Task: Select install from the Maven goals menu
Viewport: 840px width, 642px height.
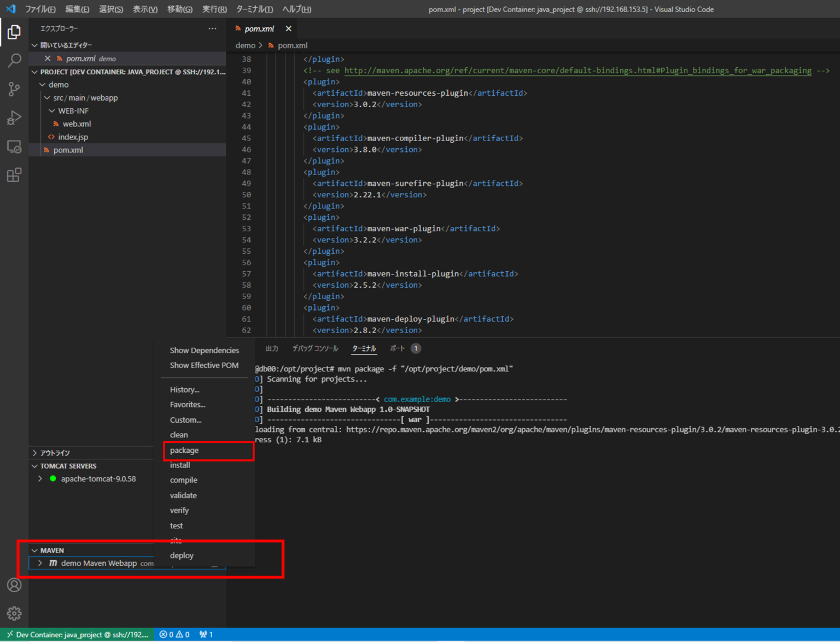Action: [x=179, y=465]
